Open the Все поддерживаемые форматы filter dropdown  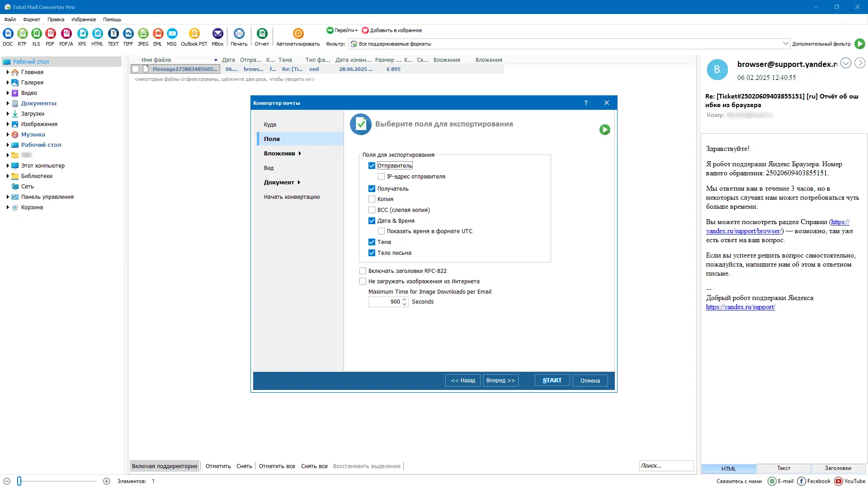point(787,43)
